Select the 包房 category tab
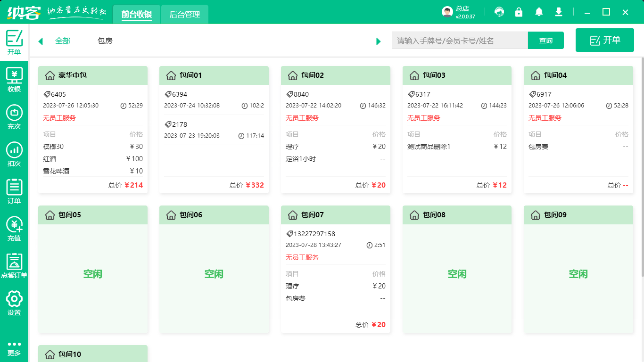 (105, 41)
